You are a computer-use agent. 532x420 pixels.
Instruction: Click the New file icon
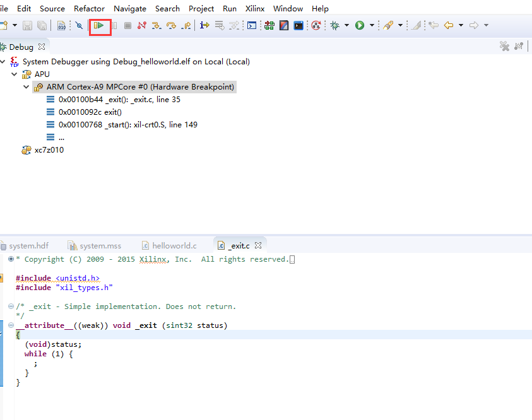4,25
